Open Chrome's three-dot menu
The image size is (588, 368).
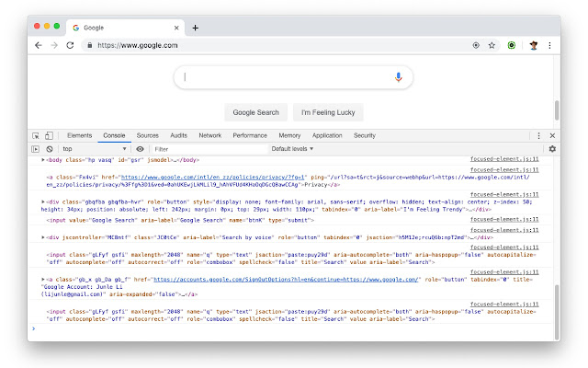[x=549, y=45]
